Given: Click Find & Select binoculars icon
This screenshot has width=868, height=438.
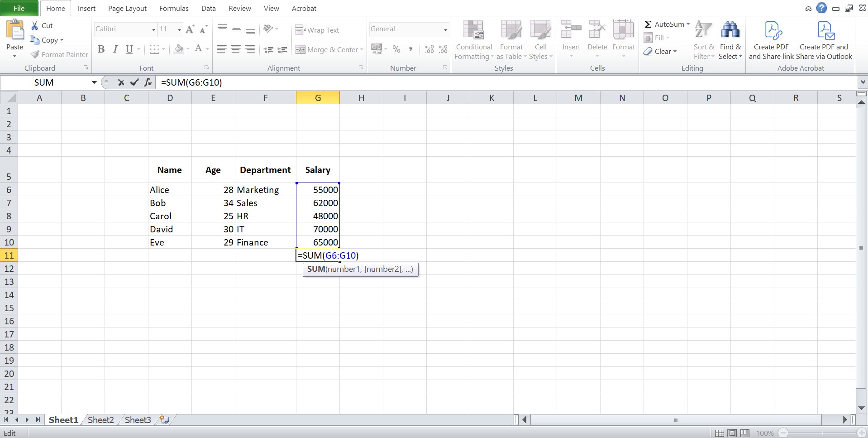Looking at the screenshot, I should point(730,30).
